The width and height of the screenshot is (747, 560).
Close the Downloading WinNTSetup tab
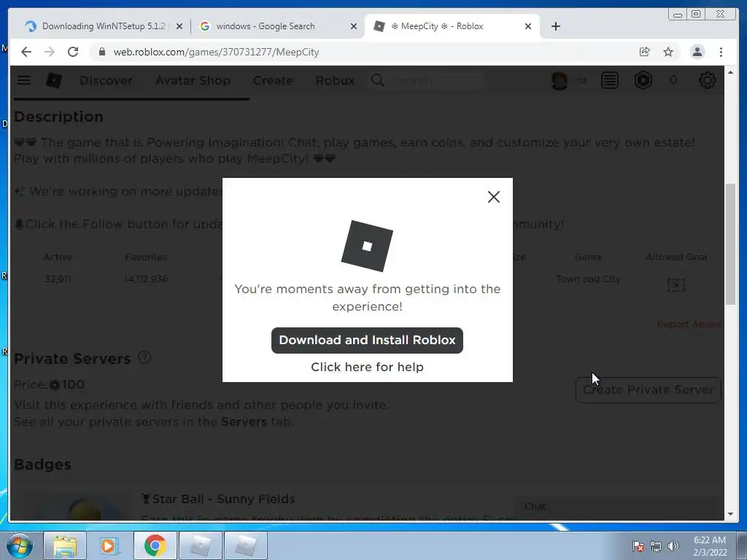[x=179, y=27]
